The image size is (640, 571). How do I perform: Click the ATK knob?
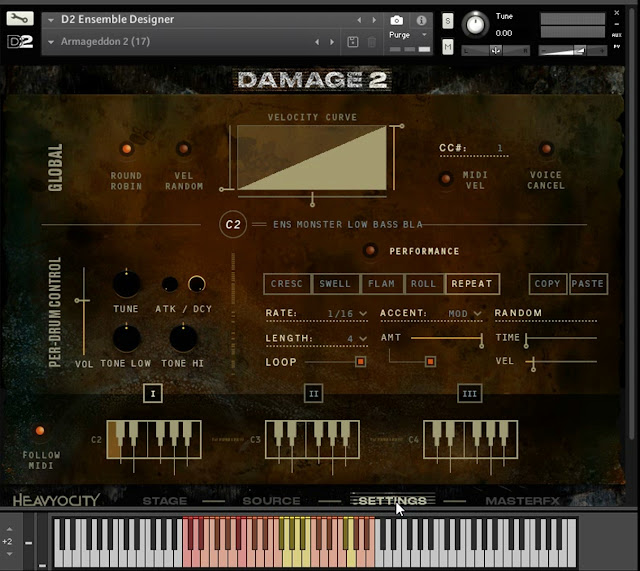(x=170, y=284)
